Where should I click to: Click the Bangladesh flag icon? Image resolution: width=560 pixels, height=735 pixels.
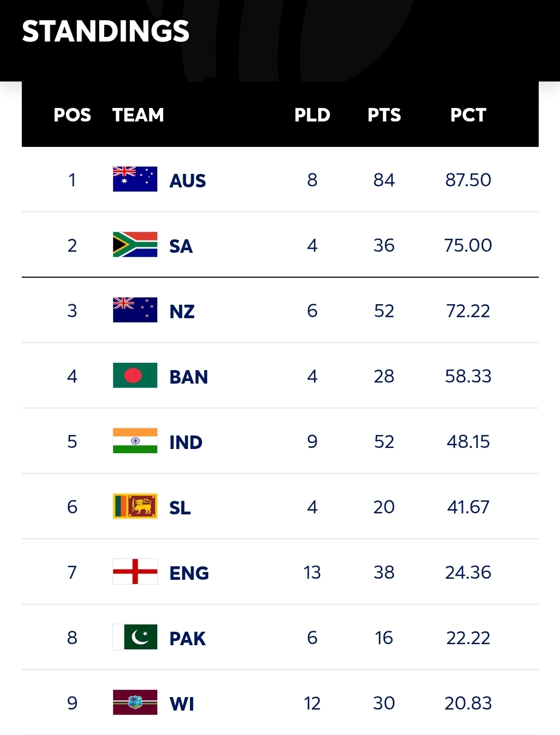pyautogui.click(x=135, y=375)
